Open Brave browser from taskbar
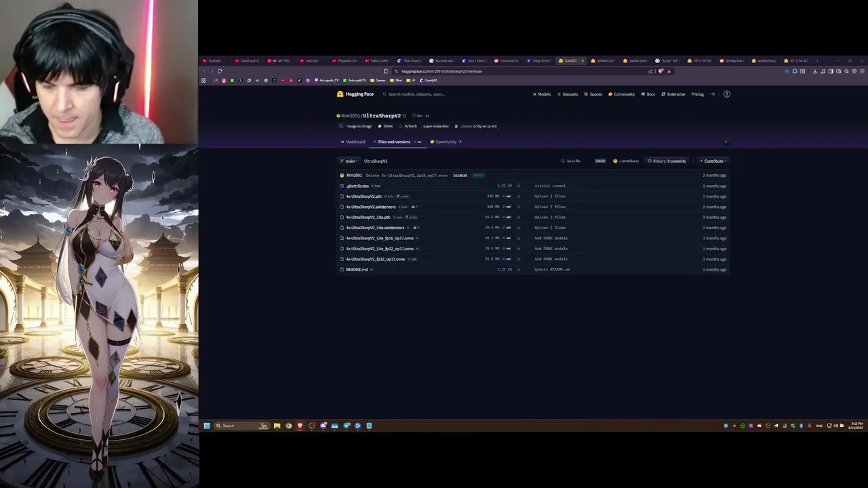The height and width of the screenshot is (488, 868). (300, 426)
